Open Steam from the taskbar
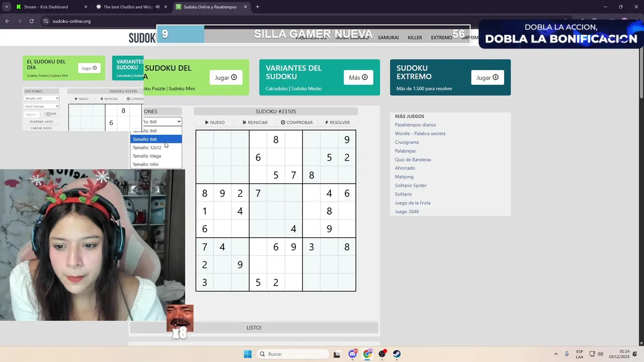The width and height of the screenshot is (644, 362). [x=397, y=354]
